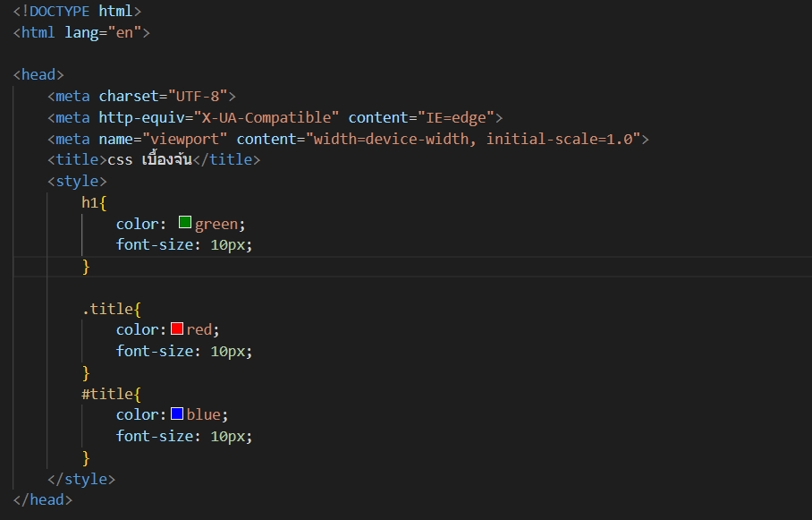
Task: Click the closing head tag
Action: point(43,500)
